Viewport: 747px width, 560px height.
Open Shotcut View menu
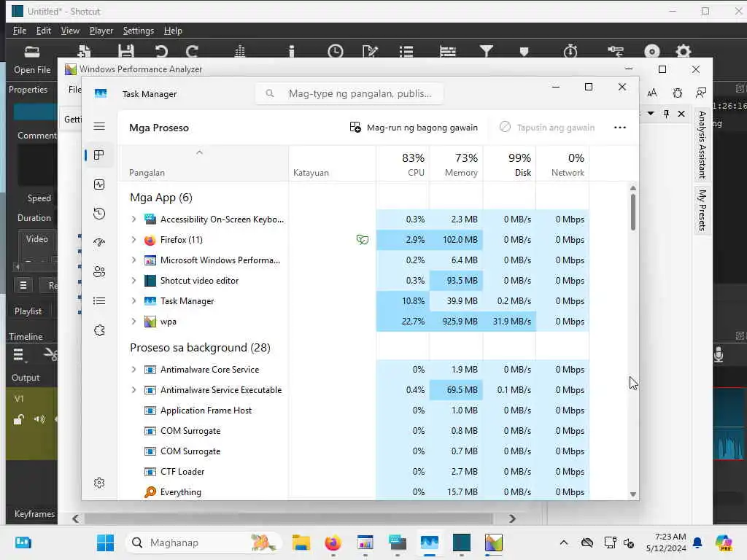(70, 31)
